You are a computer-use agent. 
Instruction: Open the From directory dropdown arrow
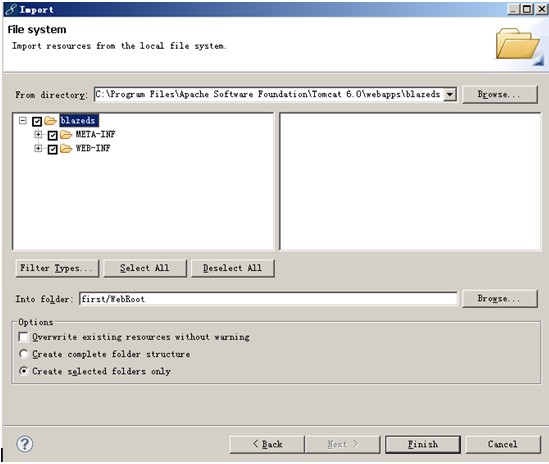point(450,94)
